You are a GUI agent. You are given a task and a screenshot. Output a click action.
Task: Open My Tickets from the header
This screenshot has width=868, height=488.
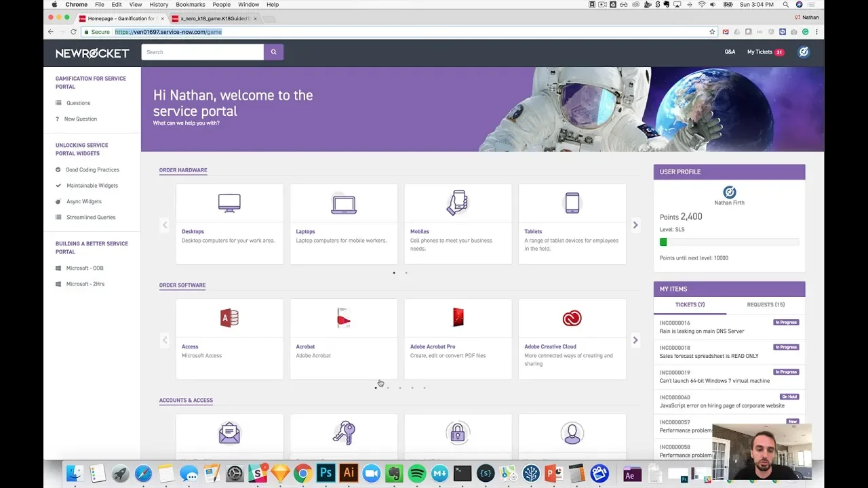tap(759, 52)
